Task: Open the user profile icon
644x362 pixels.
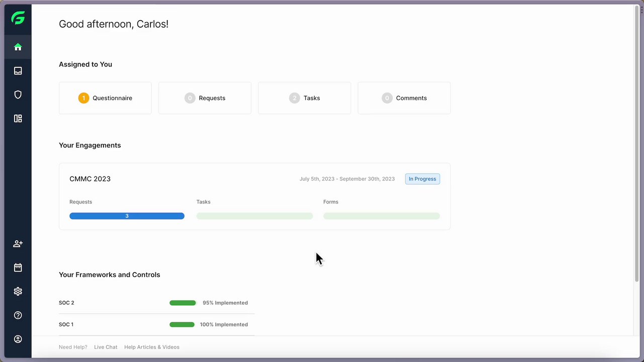Action: 18,339
